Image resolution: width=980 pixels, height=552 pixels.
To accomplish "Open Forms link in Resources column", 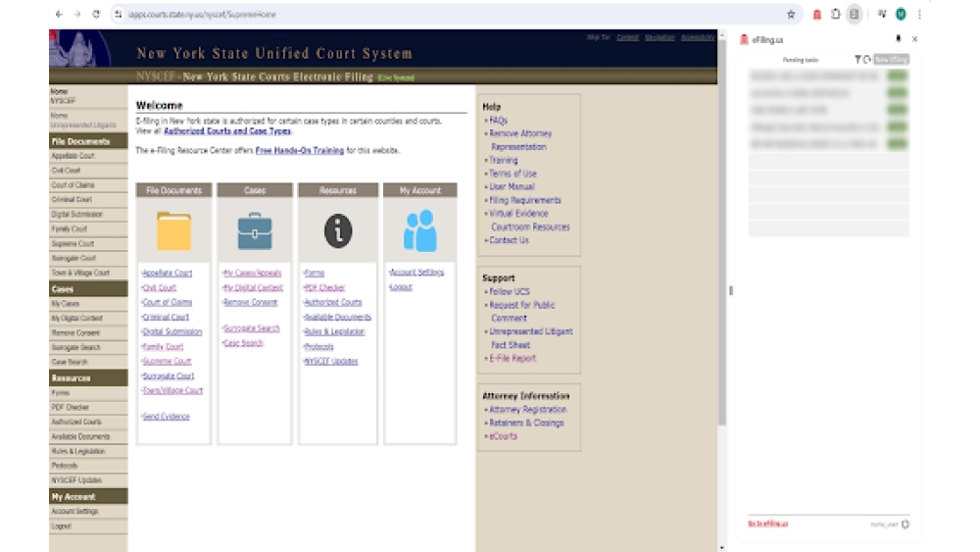I will 315,274.
